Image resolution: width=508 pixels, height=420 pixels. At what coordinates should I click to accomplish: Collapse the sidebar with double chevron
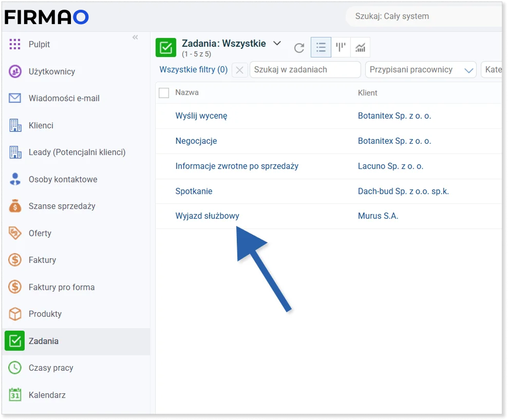coord(135,37)
